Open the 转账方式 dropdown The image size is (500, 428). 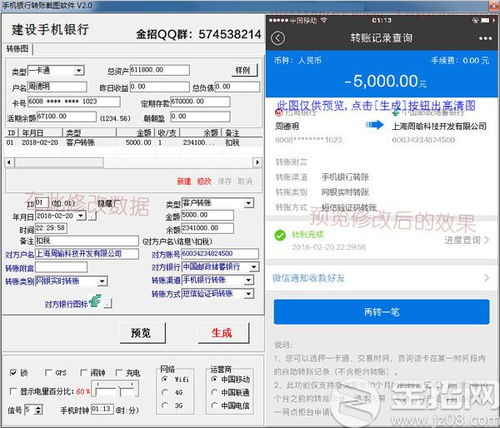tap(249, 294)
